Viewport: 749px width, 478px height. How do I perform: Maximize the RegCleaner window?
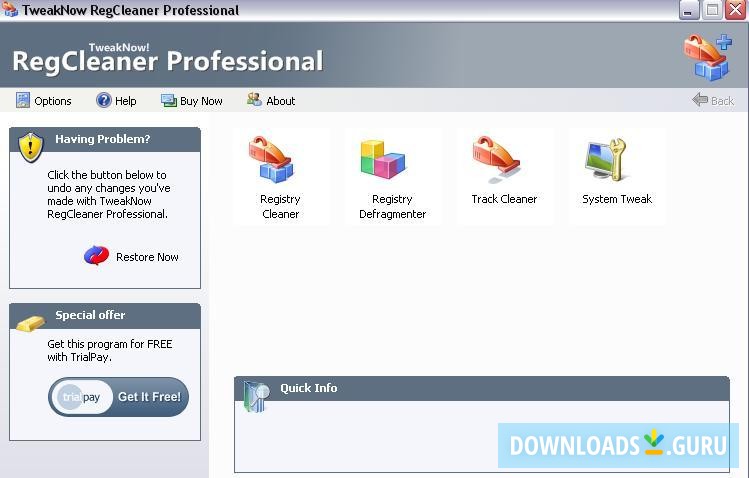click(712, 10)
